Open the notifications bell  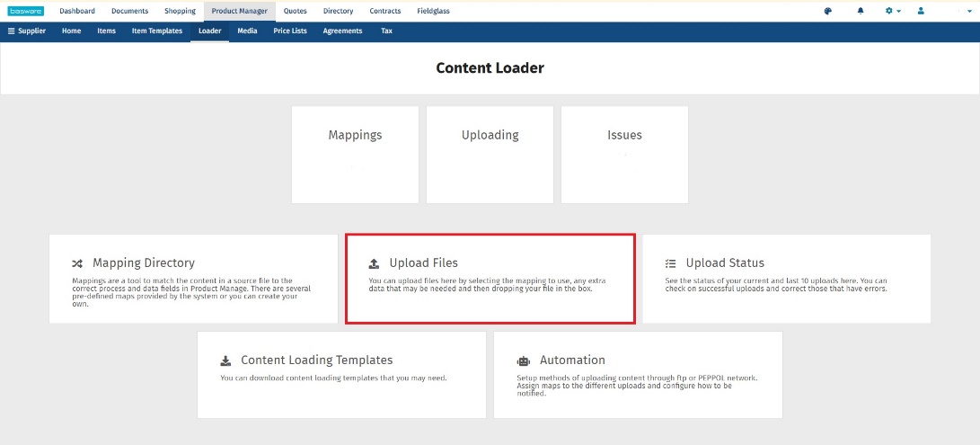(861, 11)
